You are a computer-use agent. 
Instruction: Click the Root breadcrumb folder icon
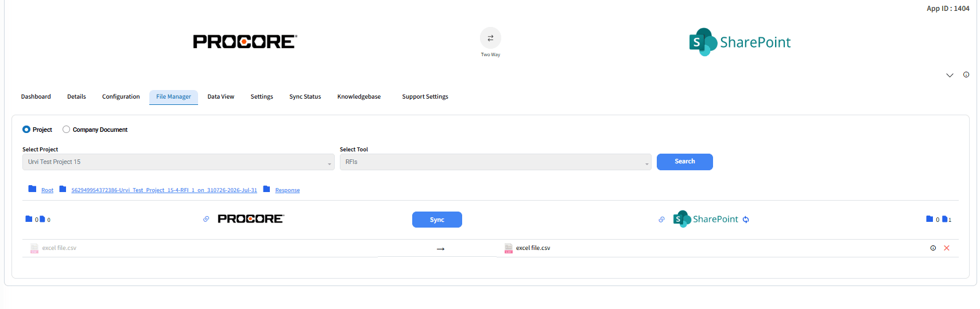pos(33,189)
